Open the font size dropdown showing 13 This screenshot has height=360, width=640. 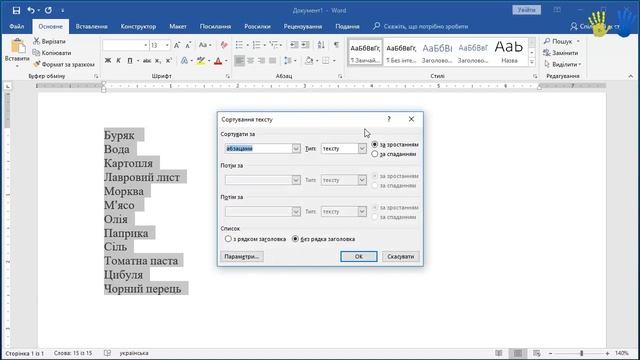[x=167, y=45]
